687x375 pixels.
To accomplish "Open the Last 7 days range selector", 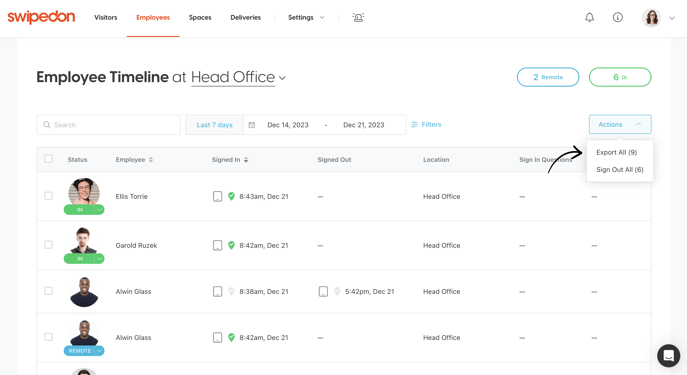I will 214,125.
